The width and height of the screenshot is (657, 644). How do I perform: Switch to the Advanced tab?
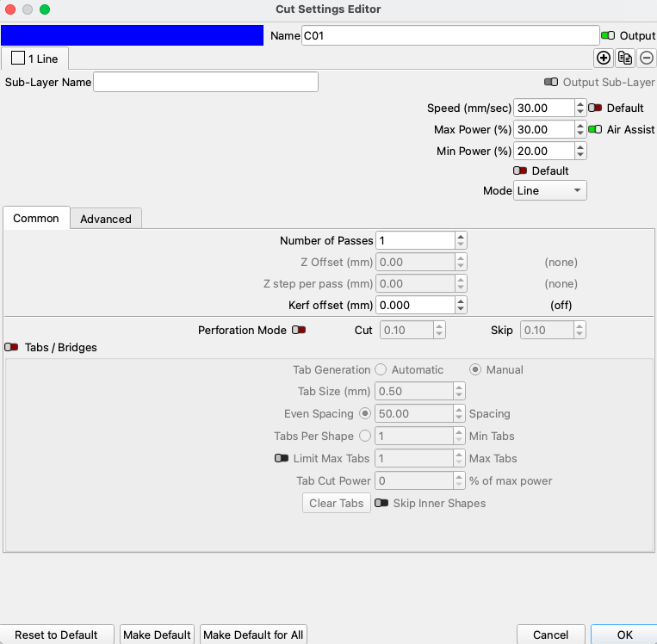(105, 219)
